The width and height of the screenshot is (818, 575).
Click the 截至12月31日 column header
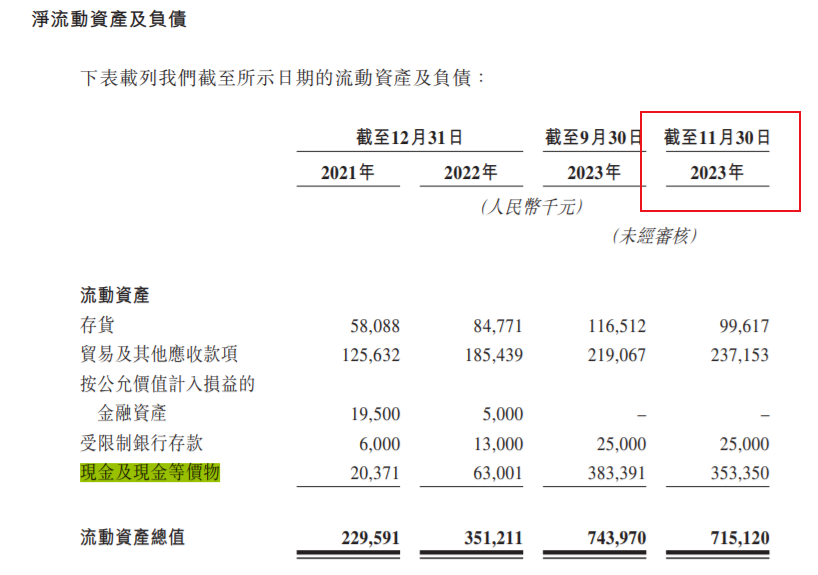(x=409, y=137)
